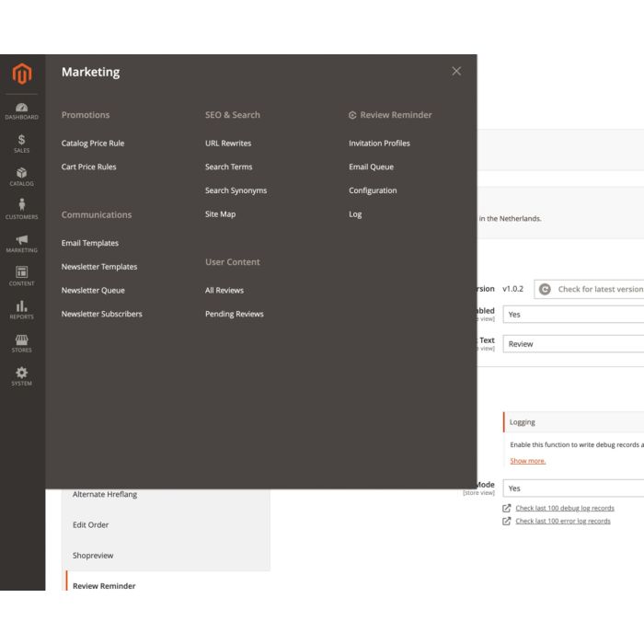Close the Marketing menu panel
This screenshot has height=644, width=644.
pos(456,71)
